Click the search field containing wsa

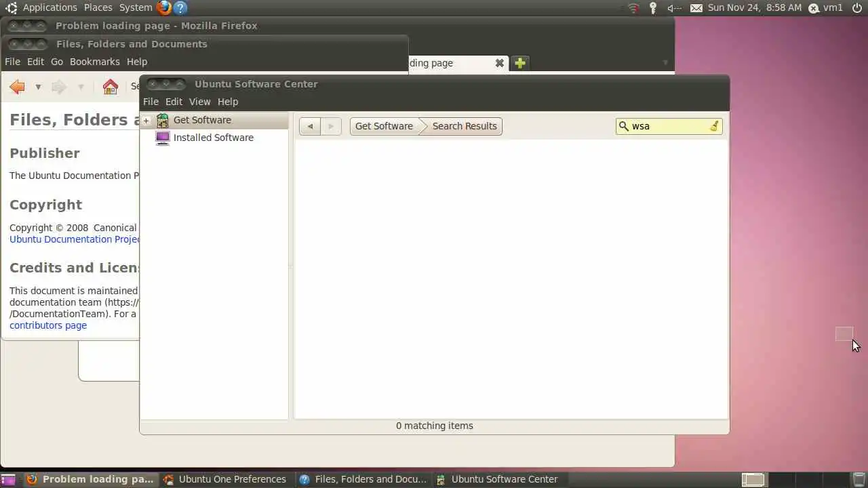point(669,126)
